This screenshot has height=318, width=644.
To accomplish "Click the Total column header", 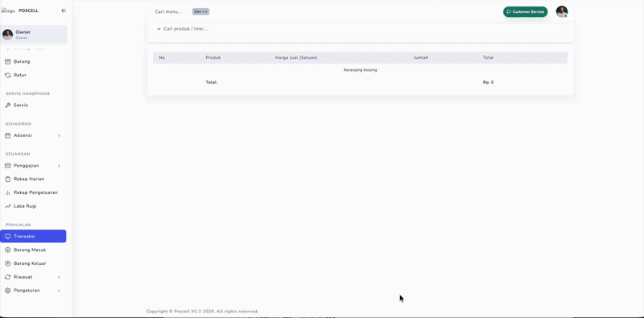I will (489, 57).
